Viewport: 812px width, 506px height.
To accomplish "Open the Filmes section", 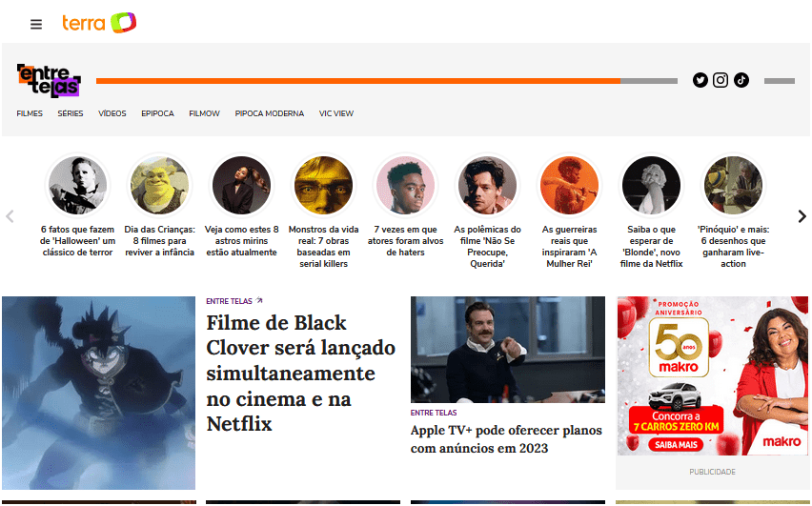I will [30, 113].
